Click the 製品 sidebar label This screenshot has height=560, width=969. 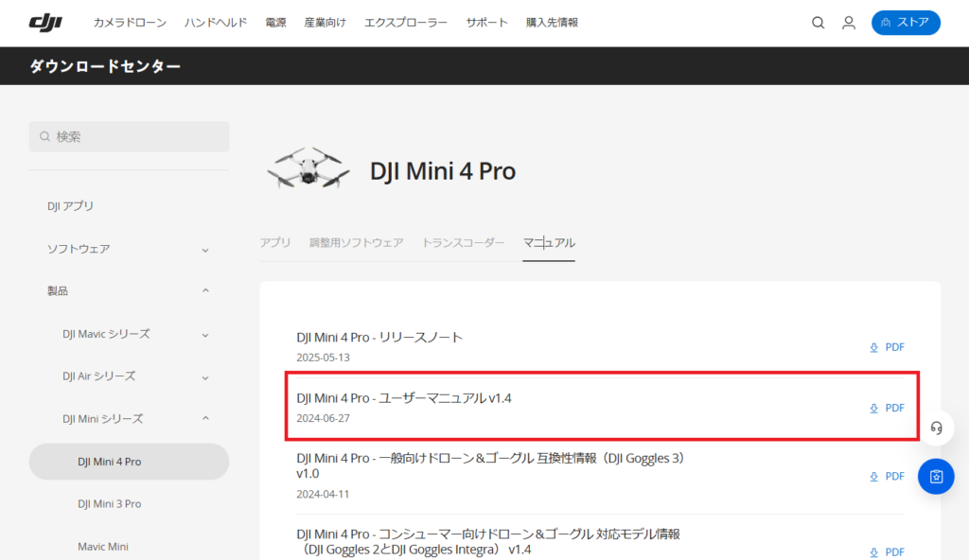(58, 291)
